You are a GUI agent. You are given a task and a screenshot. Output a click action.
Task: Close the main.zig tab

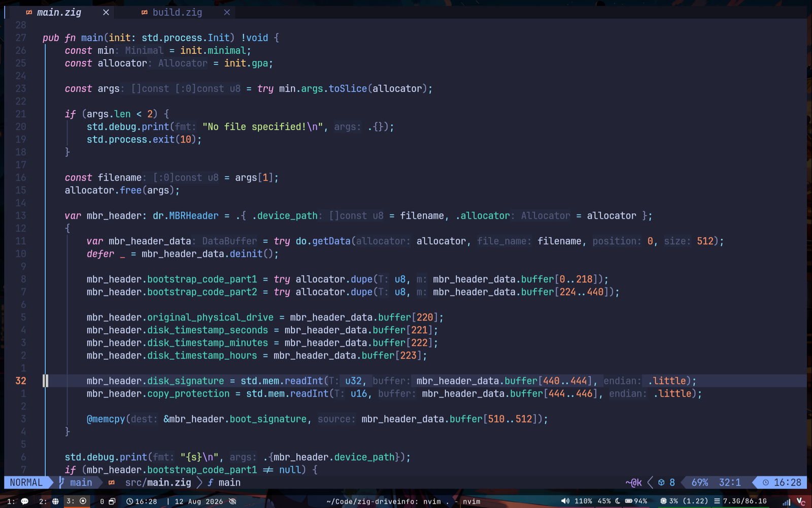point(106,12)
